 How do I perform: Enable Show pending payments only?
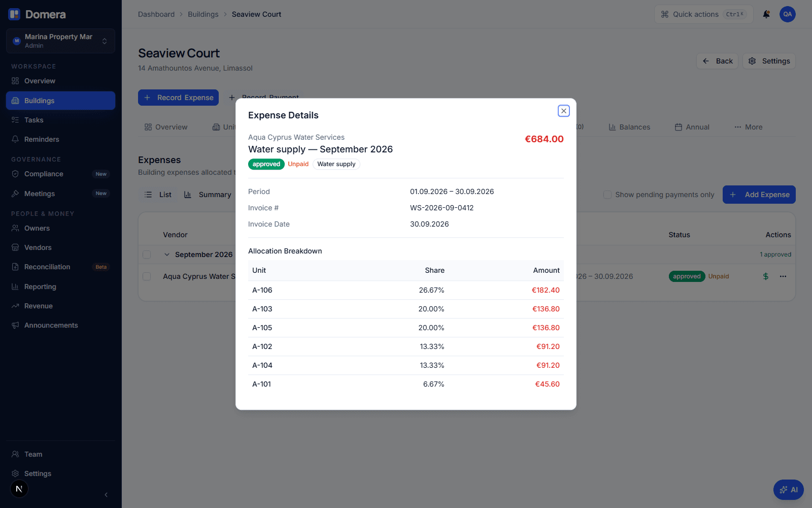[607, 195]
